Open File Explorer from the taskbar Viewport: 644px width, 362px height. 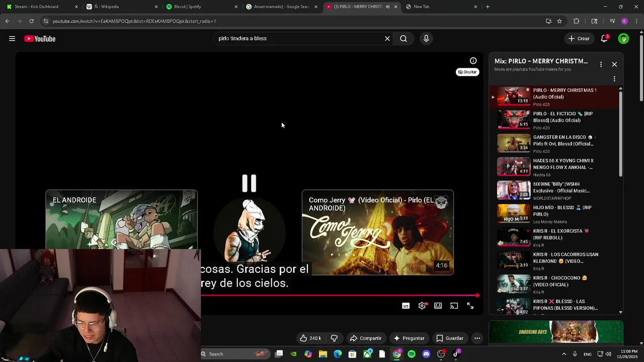(323, 354)
